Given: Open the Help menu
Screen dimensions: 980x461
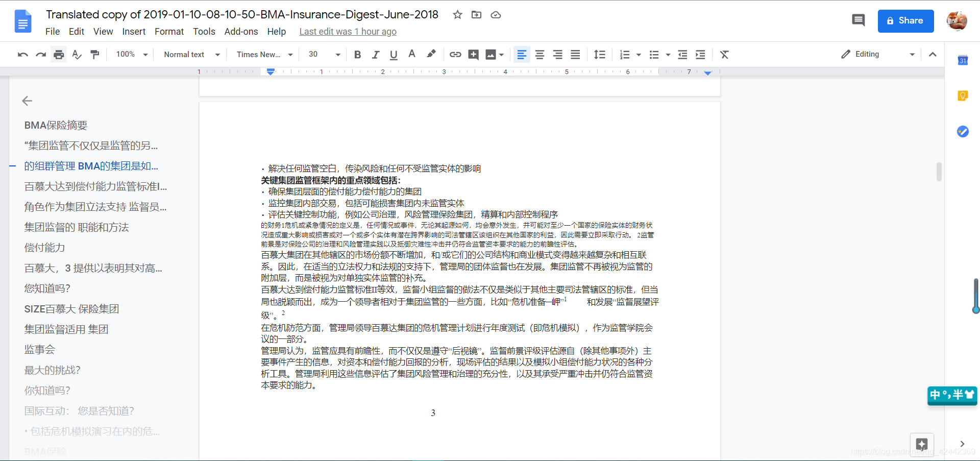Looking at the screenshot, I should click(x=277, y=32).
